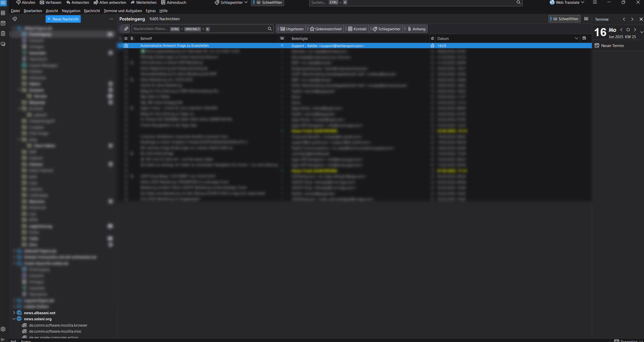644x342 pixels.
Task: Toggle the Gekennzeichnet filter
Action: point(325,29)
